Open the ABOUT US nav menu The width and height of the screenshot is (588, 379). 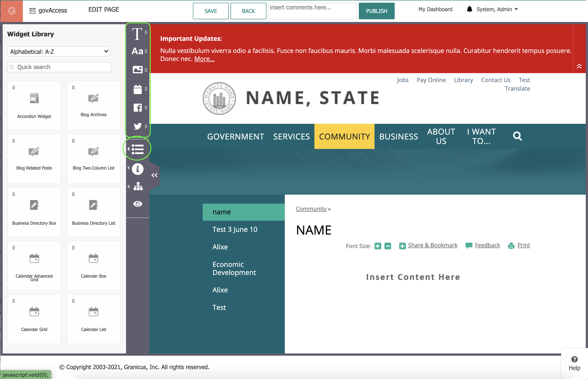tap(441, 136)
